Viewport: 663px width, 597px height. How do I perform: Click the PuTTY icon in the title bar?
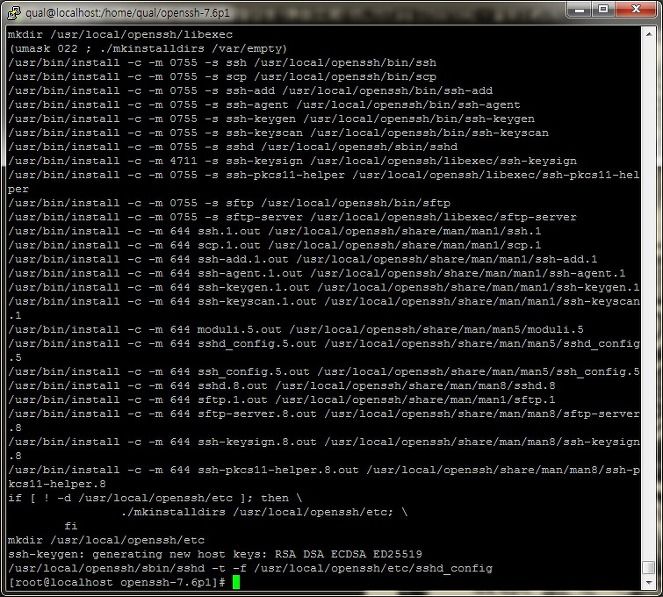tap(13, 12)
